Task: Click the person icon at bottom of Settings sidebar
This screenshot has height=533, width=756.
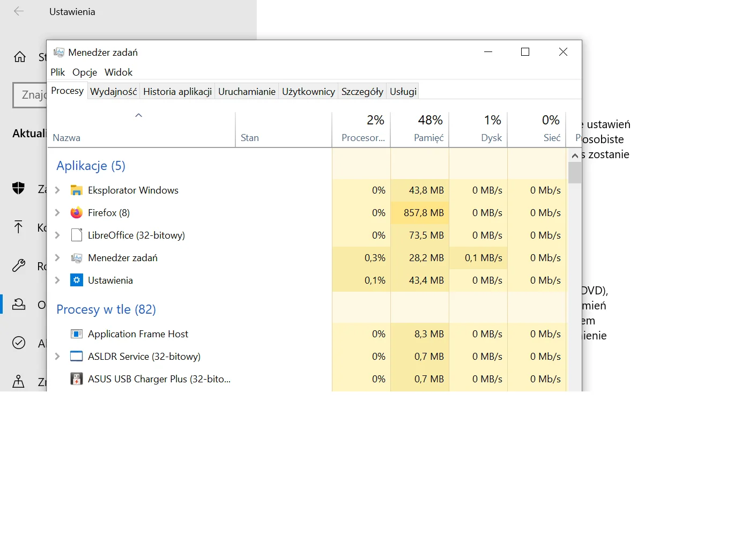Action: pyautogui.click(x=18, y=381)
